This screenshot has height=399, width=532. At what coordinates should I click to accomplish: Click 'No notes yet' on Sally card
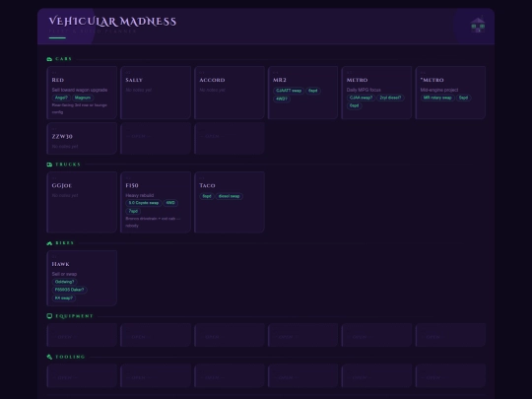(139, 90)
